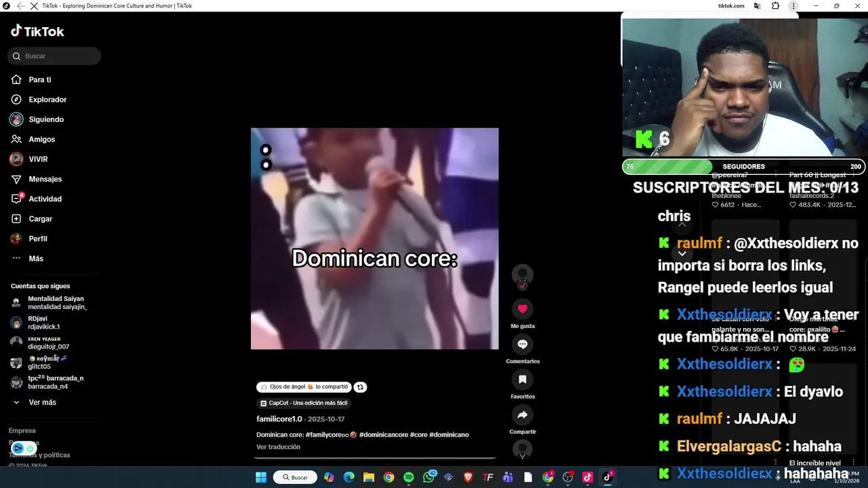868x488 pixels.
Task: Open Mentalidad Saiyan followed account
Action: tap(49, 303)
